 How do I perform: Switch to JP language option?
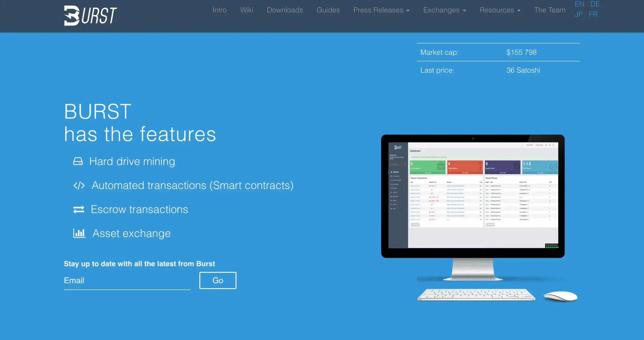click(578, 14)
